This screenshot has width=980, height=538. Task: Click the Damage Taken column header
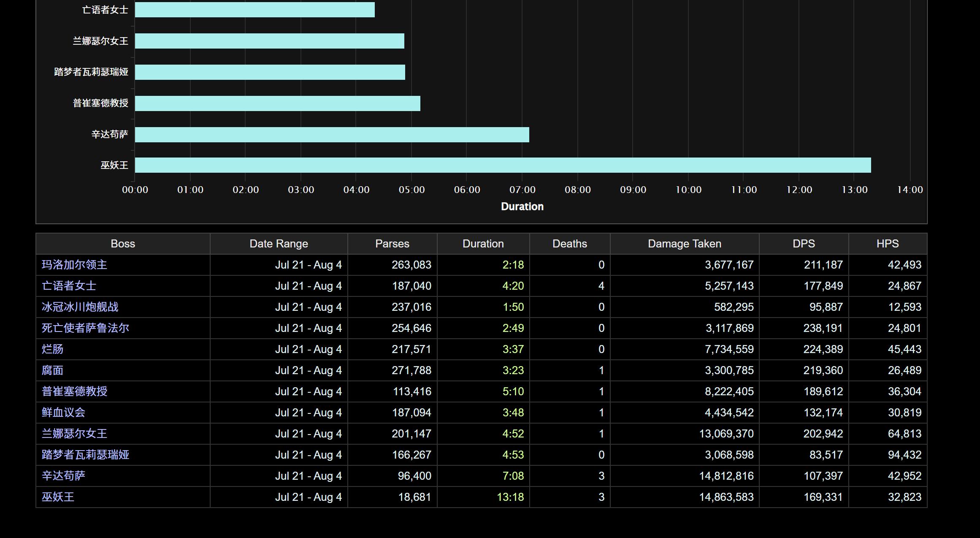[684, 244]
